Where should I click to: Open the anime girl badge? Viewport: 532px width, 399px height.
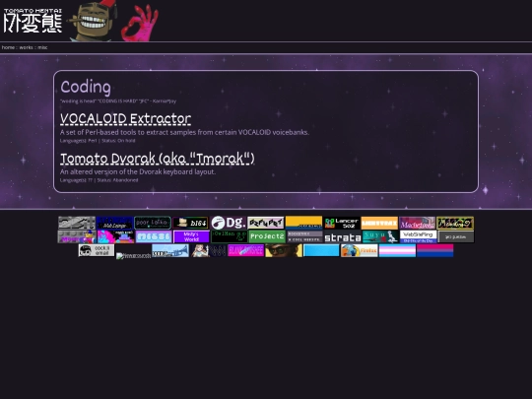(208, 250)
